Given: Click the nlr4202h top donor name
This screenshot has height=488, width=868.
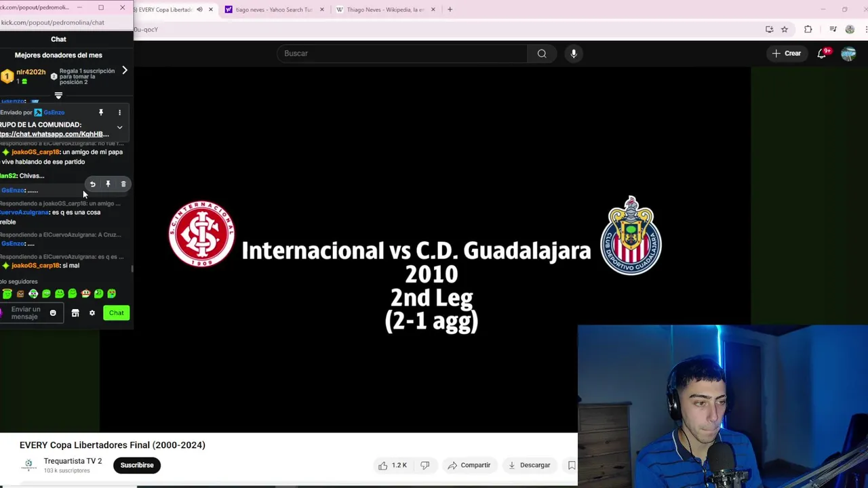Looking at the screenshot, I should [x=31, y=72].
